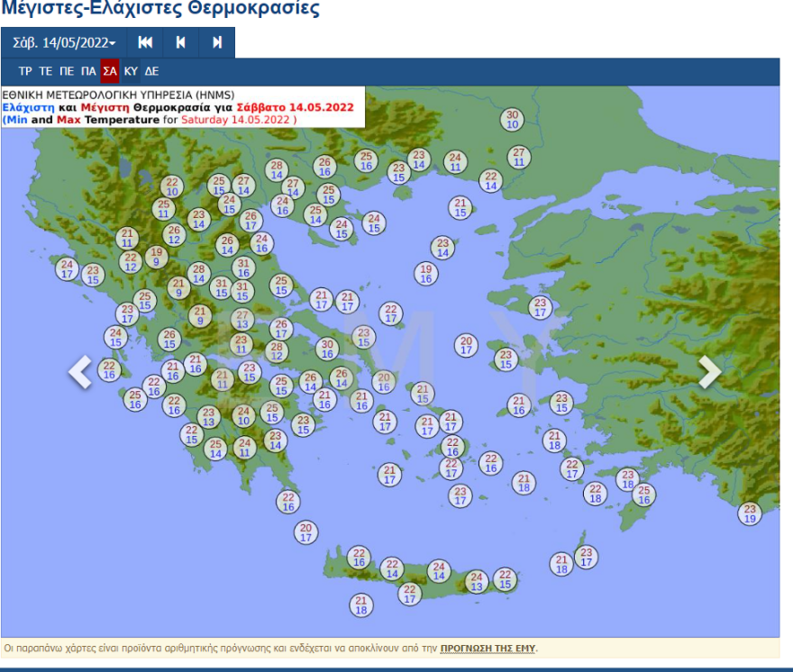This screenshot has width=793, height=672.
Task: Choose the ΔΕ day tab
Action: click(x=151, y=71)
